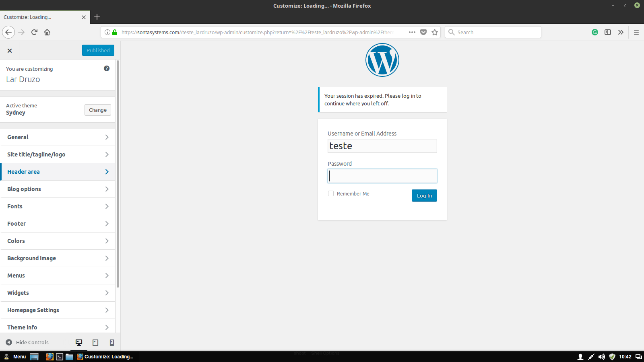The height and width of the screenshot is (362, 644).
Task: Open the network connection tray icon
Action: coord(591,357)
